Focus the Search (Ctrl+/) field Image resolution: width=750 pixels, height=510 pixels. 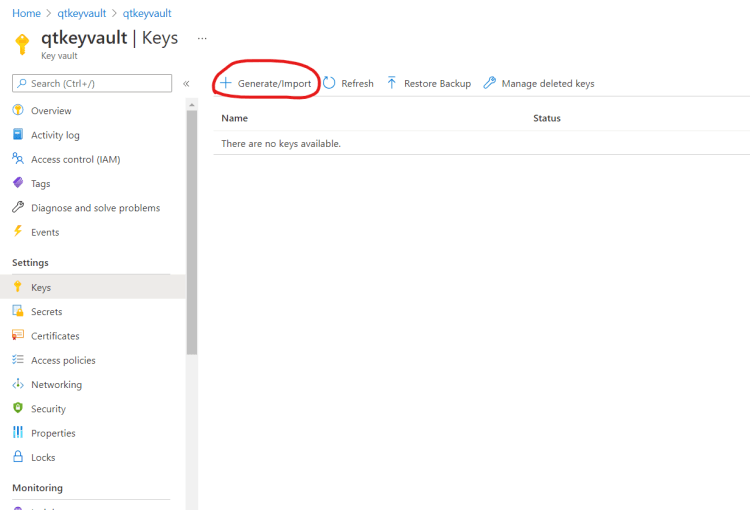pos(92,83)
